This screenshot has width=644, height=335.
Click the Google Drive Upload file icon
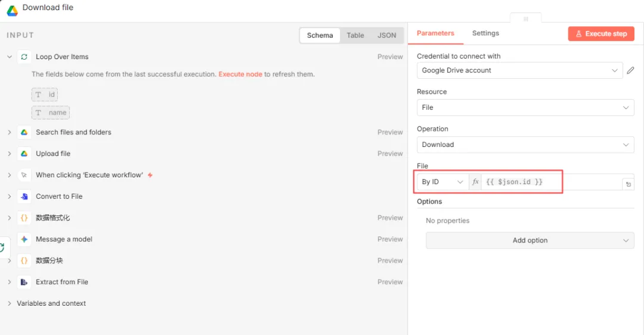pos(24,153)
